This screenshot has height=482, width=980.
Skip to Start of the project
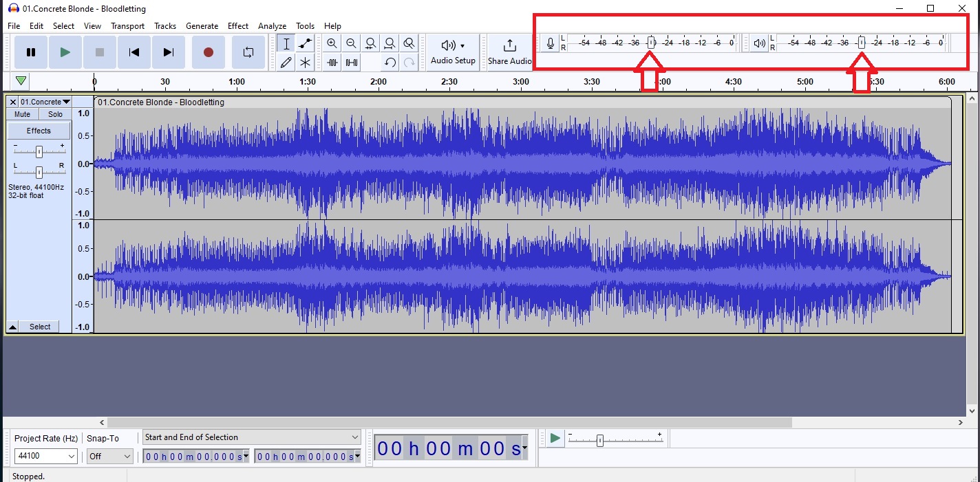[x=134, y=52]
